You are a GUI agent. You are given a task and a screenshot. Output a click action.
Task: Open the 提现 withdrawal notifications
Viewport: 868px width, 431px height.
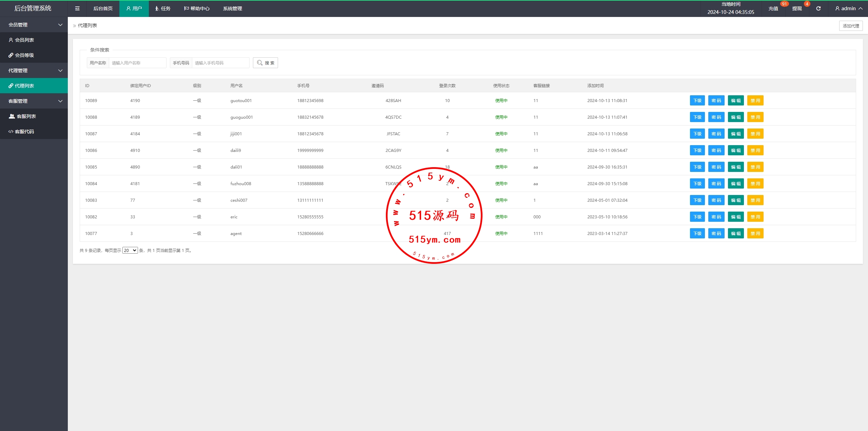(797, 8)
